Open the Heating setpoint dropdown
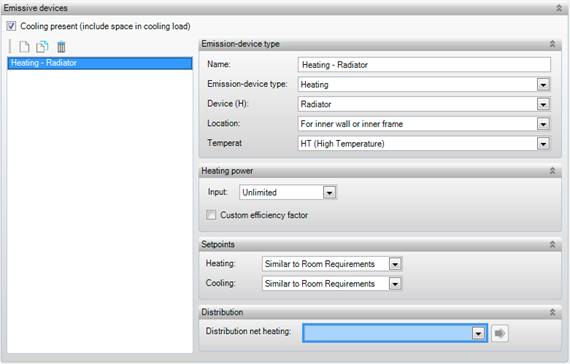This screenshot has height=364, width=570. 395,264
